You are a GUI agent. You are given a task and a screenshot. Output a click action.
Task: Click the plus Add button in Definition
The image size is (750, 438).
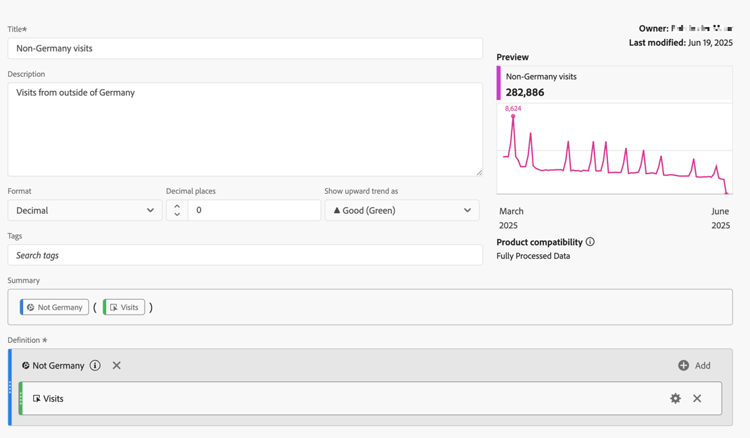pos(694,366)
